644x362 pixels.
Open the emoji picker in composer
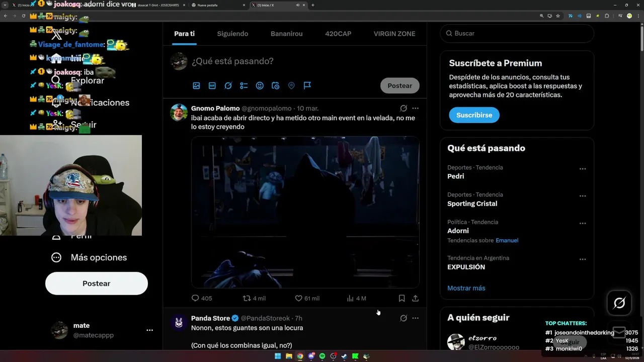(260, 85)
